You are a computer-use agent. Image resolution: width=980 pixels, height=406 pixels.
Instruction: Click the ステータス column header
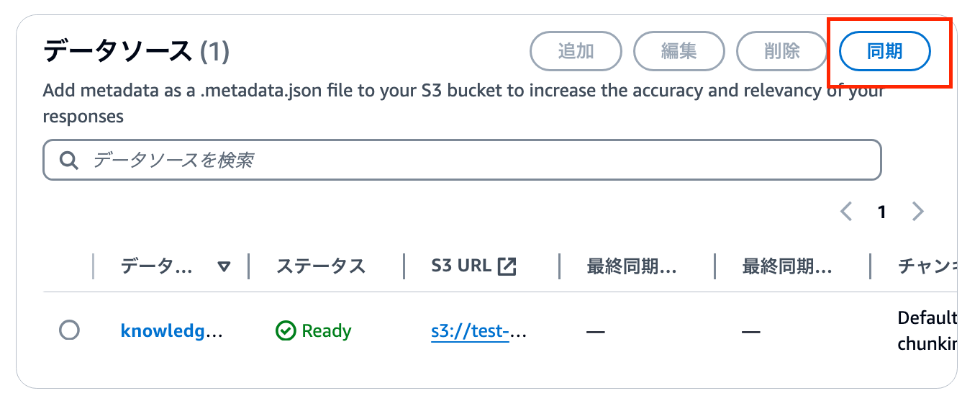pyautogui.click(x=321, y=266)
